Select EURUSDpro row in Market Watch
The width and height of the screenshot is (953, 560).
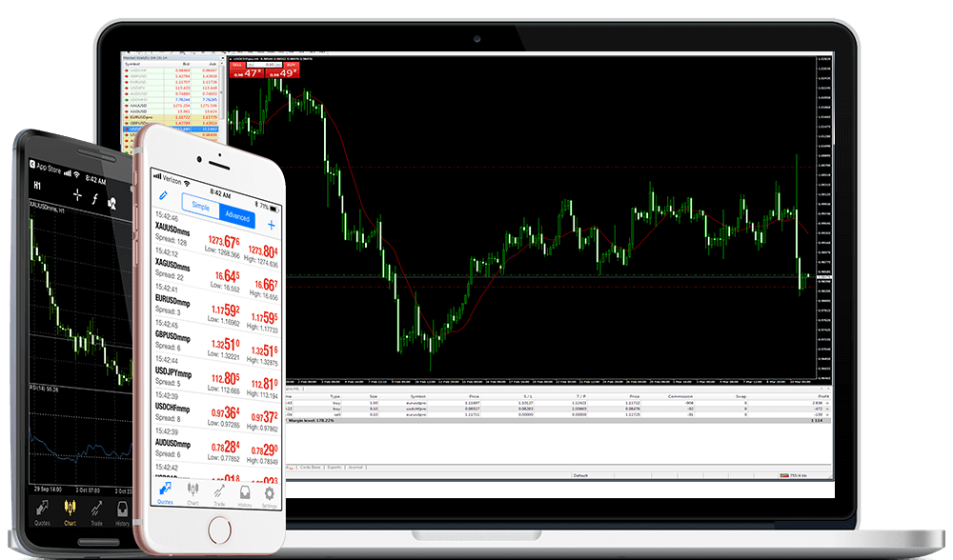[171, 117]
